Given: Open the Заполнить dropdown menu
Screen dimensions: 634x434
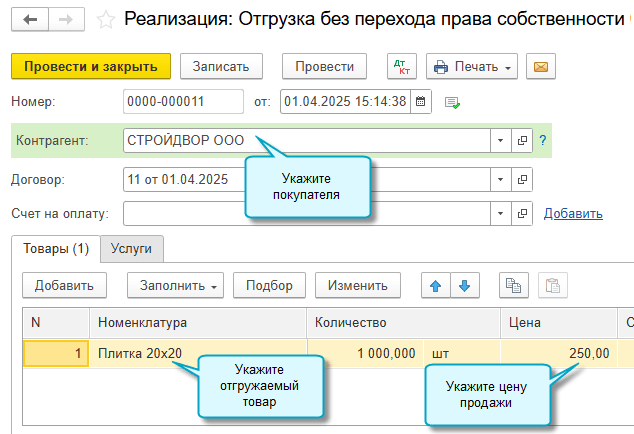Looking at the screenshot, I should coord(175,286).
